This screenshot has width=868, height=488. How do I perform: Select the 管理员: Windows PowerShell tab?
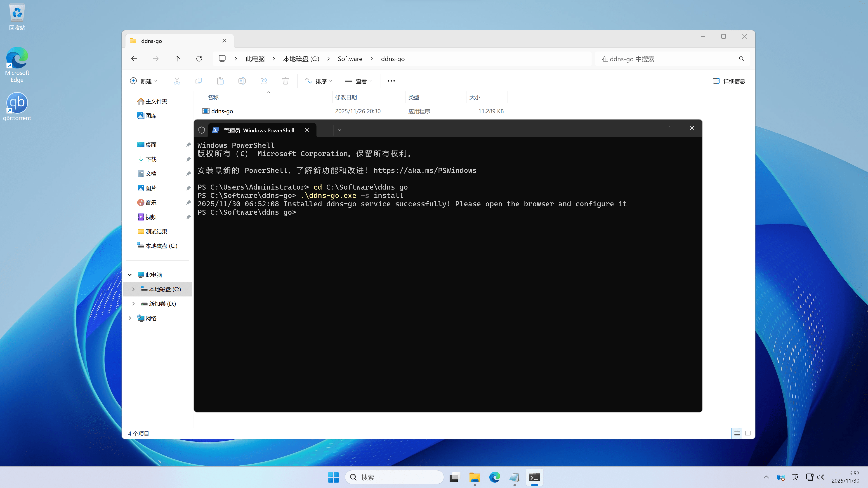[259, 130]
